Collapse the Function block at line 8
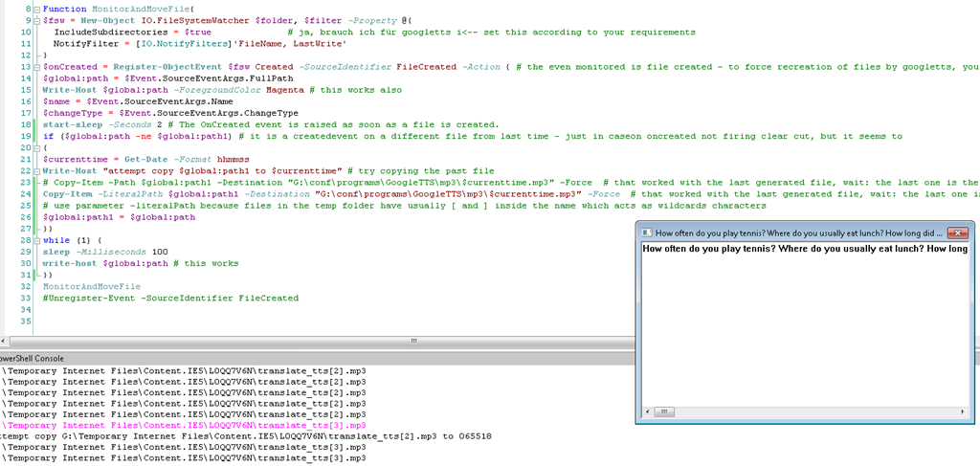This screenshot has width=980, height=466. click(x=35, y=8)
